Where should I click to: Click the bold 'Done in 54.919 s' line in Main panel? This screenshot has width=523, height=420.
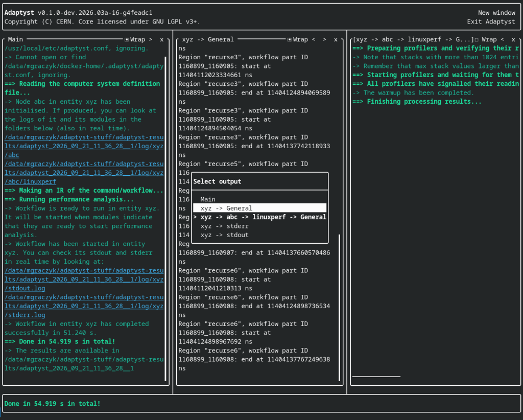(x=60, y=341)
